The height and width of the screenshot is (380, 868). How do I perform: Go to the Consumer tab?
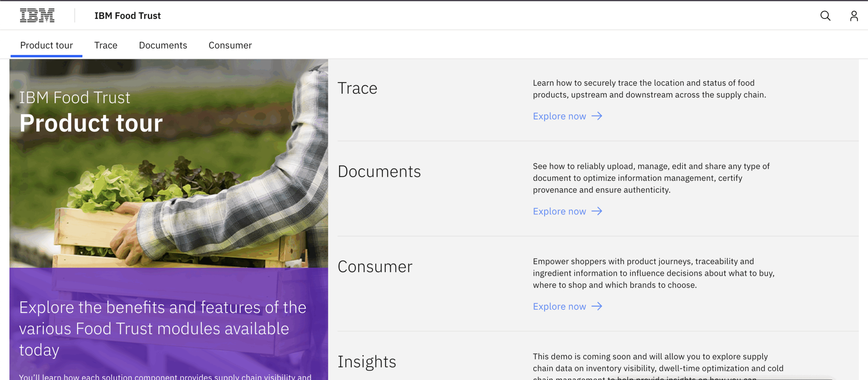[230, 45]
